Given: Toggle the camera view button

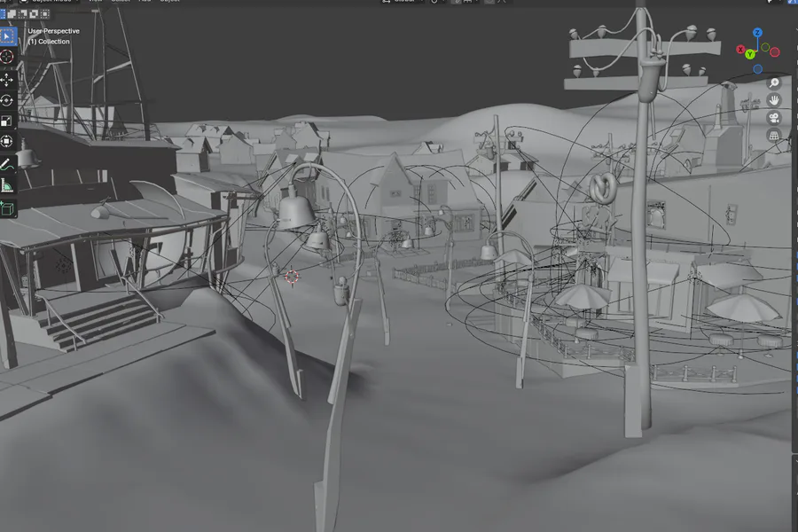Looking at the screenshot, I should pyautogui.click(x=774, y=118).
